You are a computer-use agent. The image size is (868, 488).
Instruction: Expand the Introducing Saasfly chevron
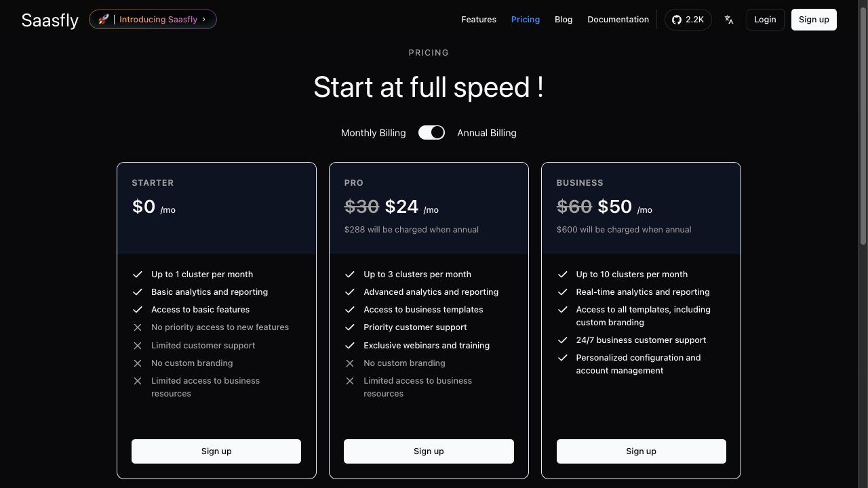coord(203,20)
